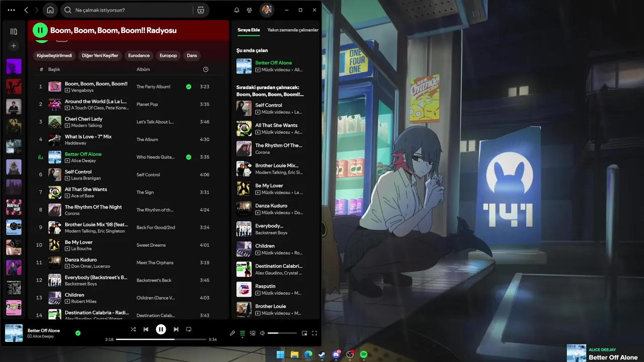Image resolution: width=644 pixels, height=362 pixels.
Task: Switch to Yakın zamanda çalınanlar tab
Action: [x=293, y=30]
